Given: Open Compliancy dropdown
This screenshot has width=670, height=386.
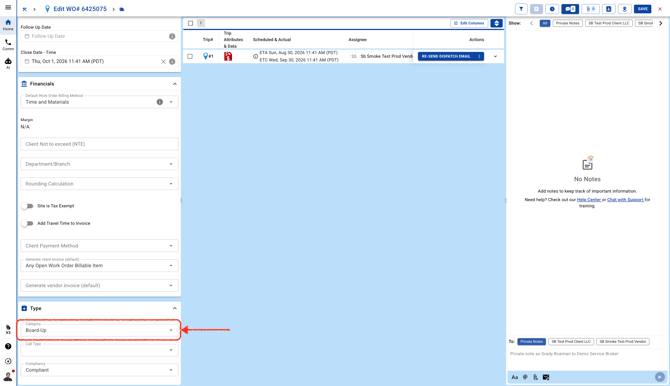Looking at the screenshot, I should tap(99, 370).
